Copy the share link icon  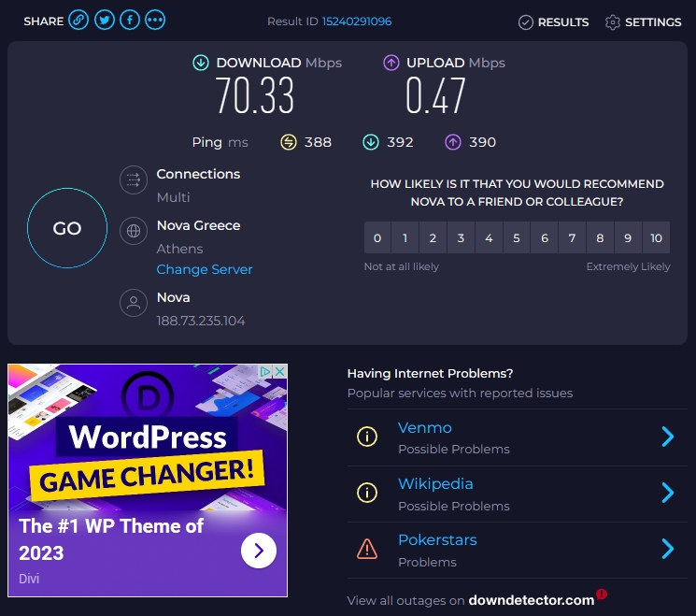click(x=78, y=20)
